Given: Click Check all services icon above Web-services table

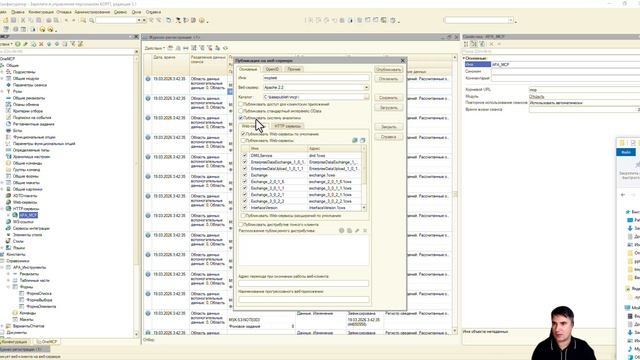Looking at the screenshot, I should click(x=355, y=140).
